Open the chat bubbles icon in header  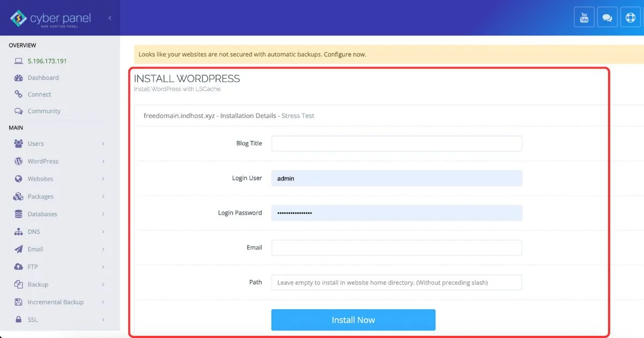pyautogui.click(x=607, y=17)
